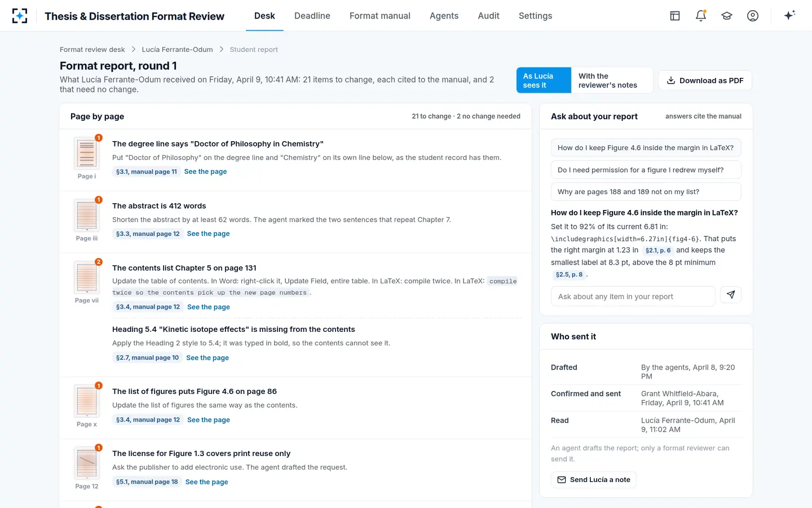Screen dimensions: 812x508
Task: Open the Settings tab
Action: (536, 16)
